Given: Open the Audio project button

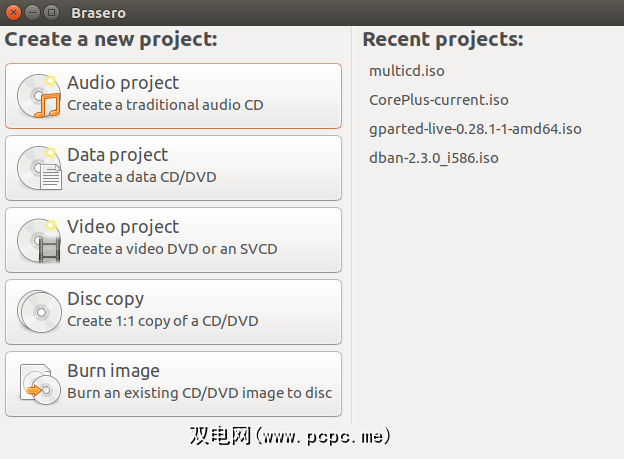Looking at the screenshot, I should 173,95.
